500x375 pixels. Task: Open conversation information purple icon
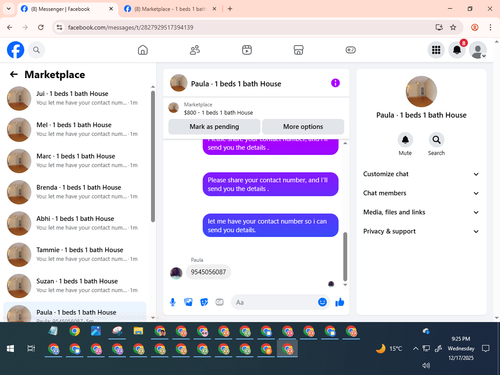pyautogui.click(x=335, y=83)
